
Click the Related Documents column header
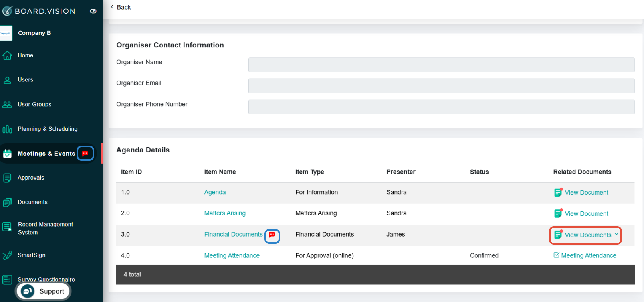click(582, 172)
